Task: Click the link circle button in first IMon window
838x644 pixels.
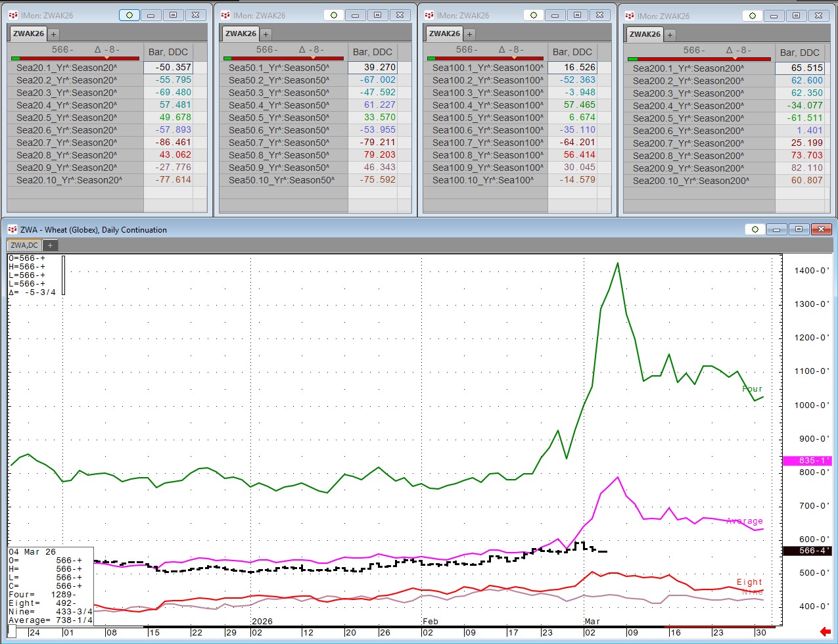Action: pyautogui.click(x=129, y=15)
